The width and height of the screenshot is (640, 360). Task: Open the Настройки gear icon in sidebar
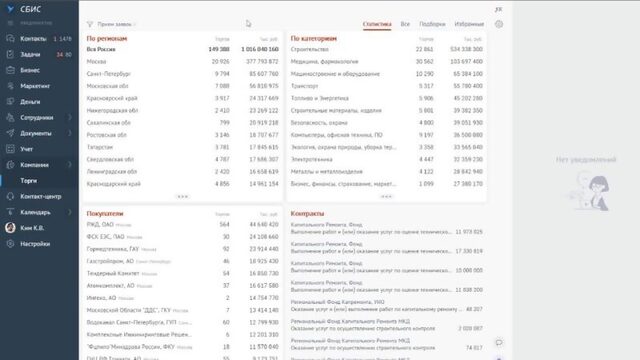10,244
